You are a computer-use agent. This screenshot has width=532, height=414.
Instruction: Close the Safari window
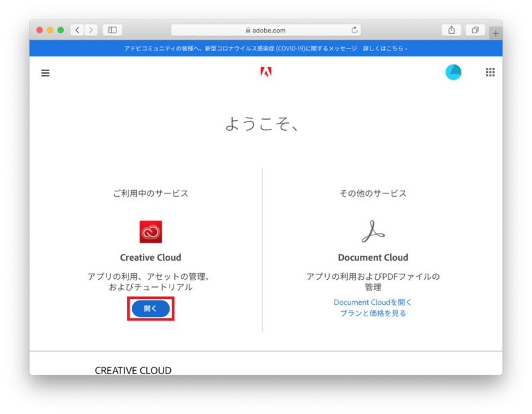click(x=40, y=30)
